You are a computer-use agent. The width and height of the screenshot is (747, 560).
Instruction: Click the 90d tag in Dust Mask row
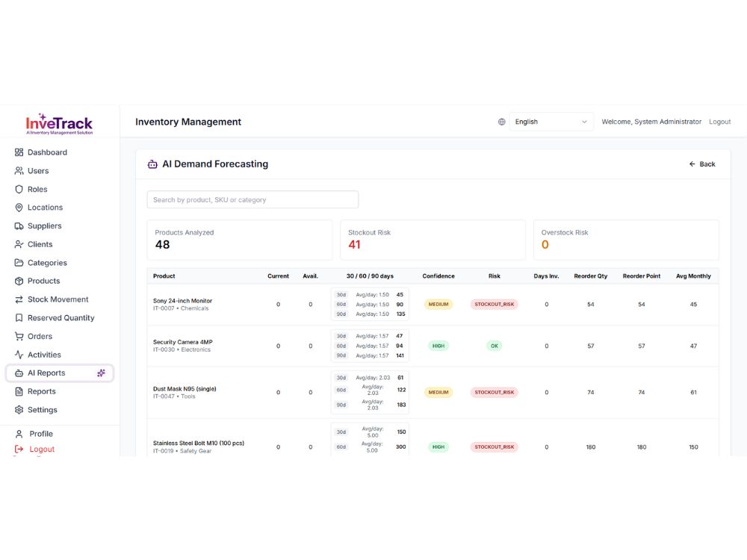pyautogui.click(x=341, y=405)
